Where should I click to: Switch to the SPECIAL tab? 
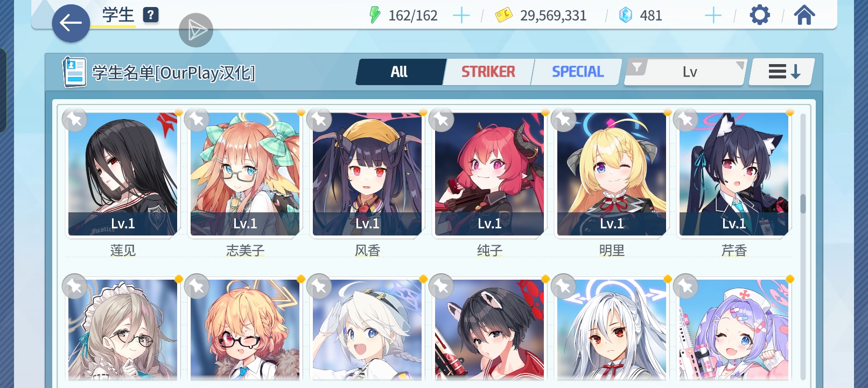pyautogui.click(x=577, y=72)
